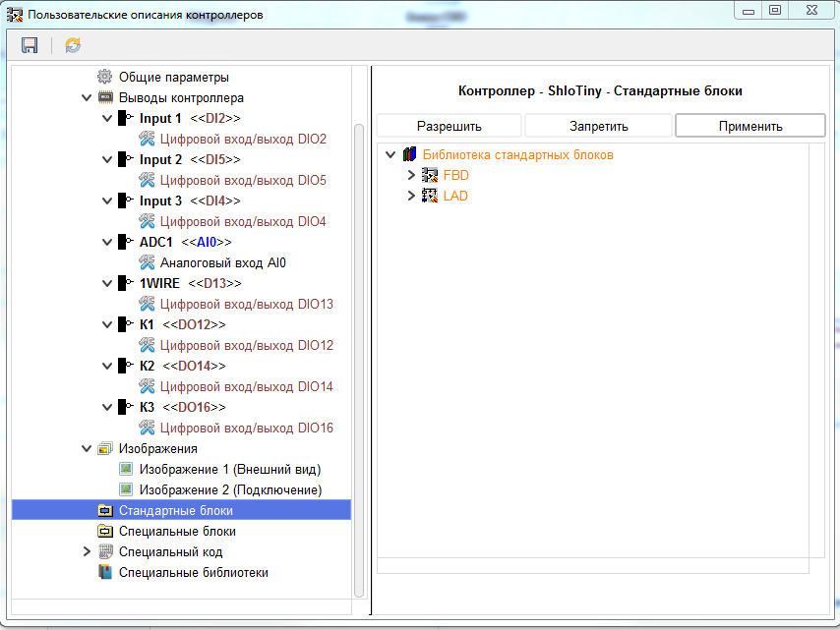Click the tools icon beside Цифровой вход/выход DIO13
Image resolution: width=840 pixels, height=630 pixels.
(147, 304)
